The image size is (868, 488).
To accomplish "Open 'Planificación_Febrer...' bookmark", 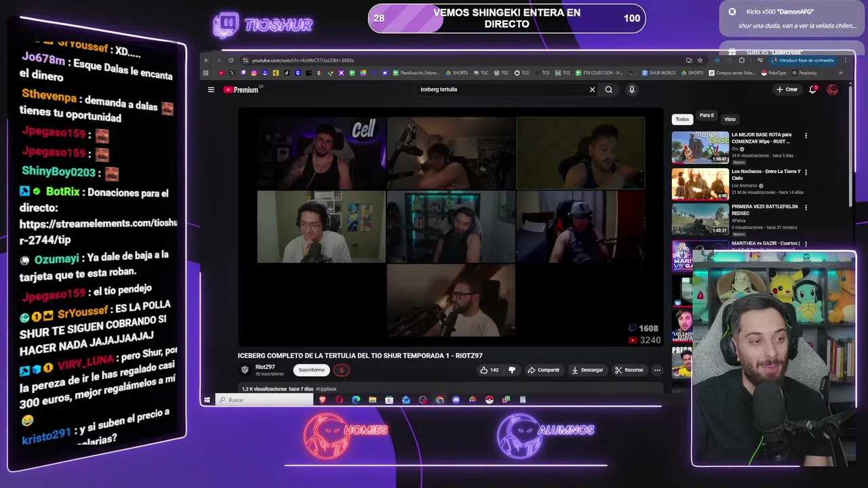I will click(416, 73).
